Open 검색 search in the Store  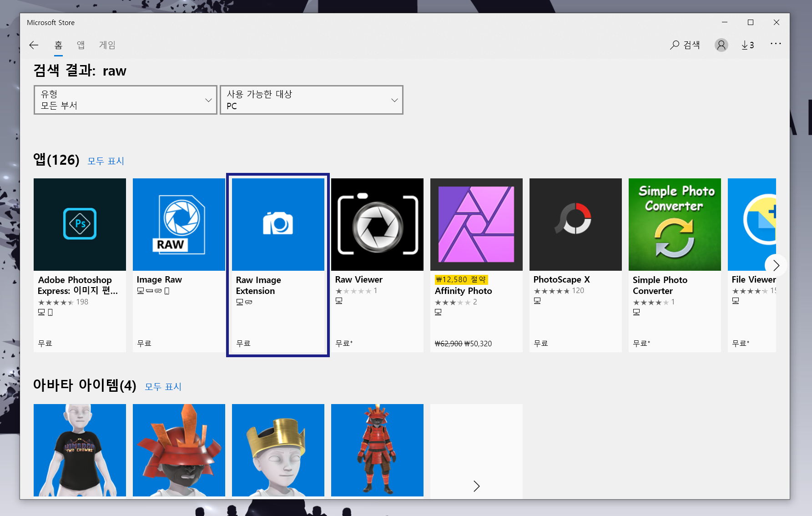click(x=685, y=45)
